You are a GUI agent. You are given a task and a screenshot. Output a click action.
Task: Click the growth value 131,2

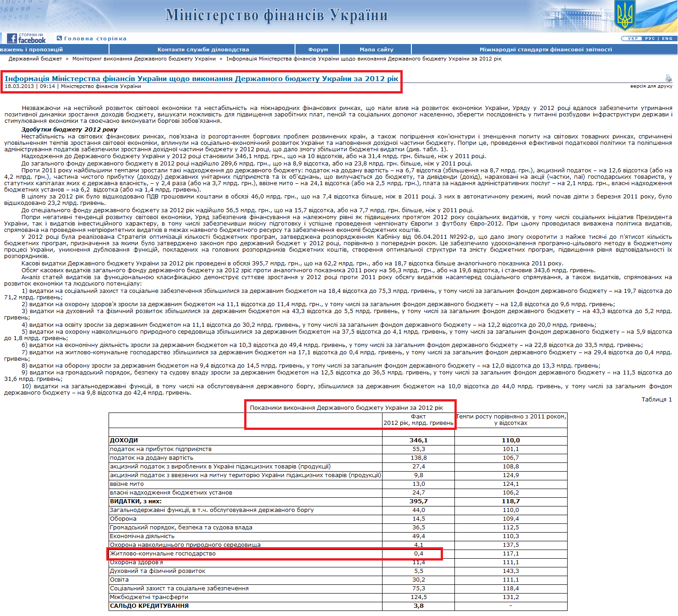coord(511,597)
